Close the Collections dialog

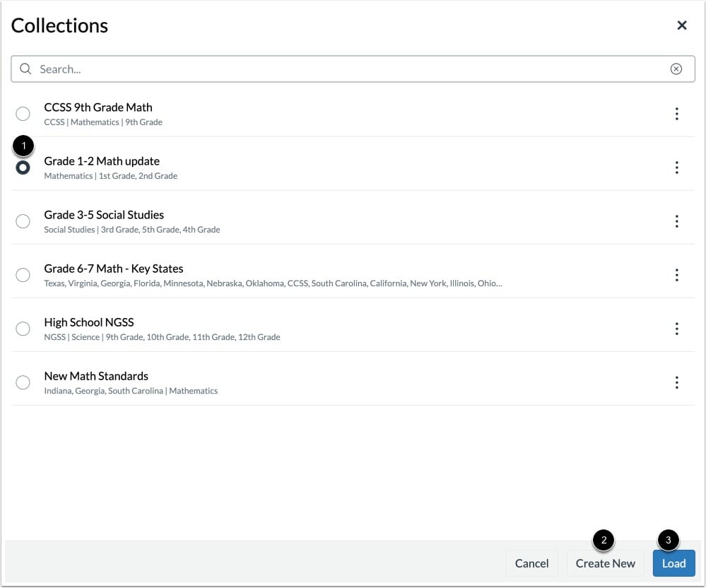point(681,25)
